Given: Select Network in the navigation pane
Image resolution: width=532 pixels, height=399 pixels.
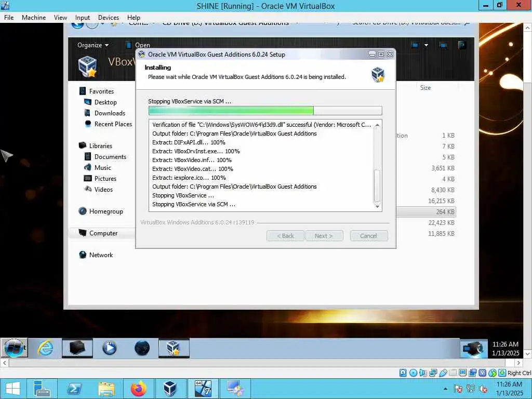Looking at the screenshot, I should pos(101,255).
